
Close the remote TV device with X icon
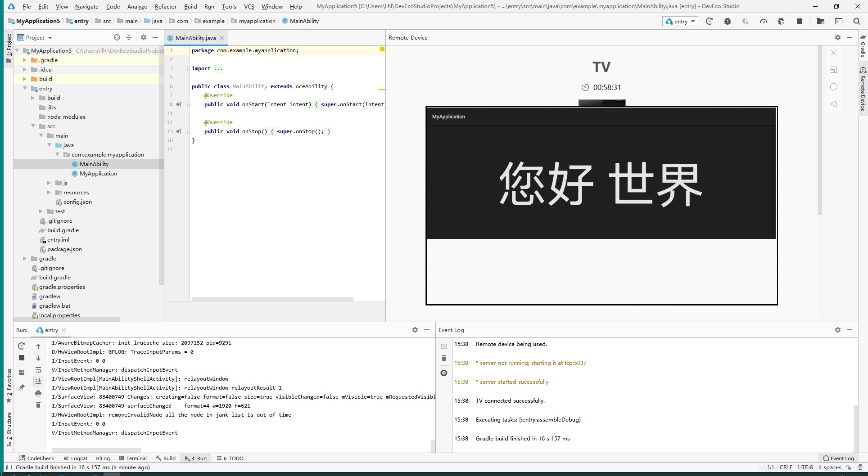(x=834, y=53)
